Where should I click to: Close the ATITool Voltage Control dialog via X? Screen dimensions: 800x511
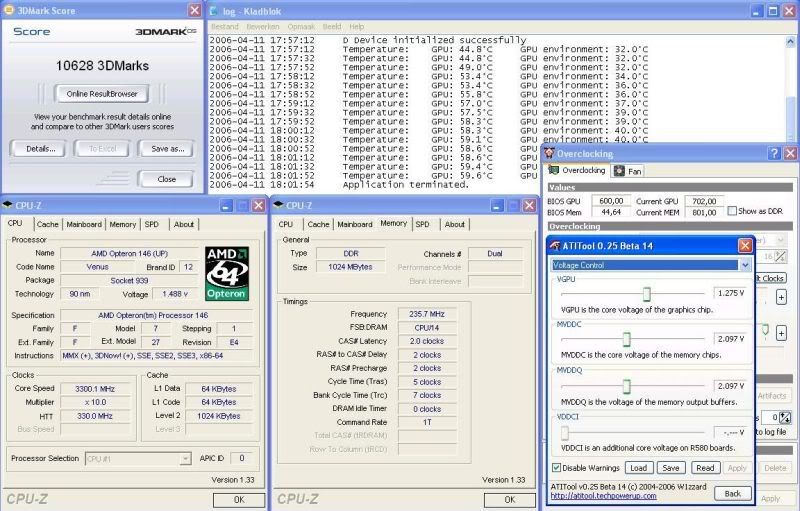coord(743,246)
